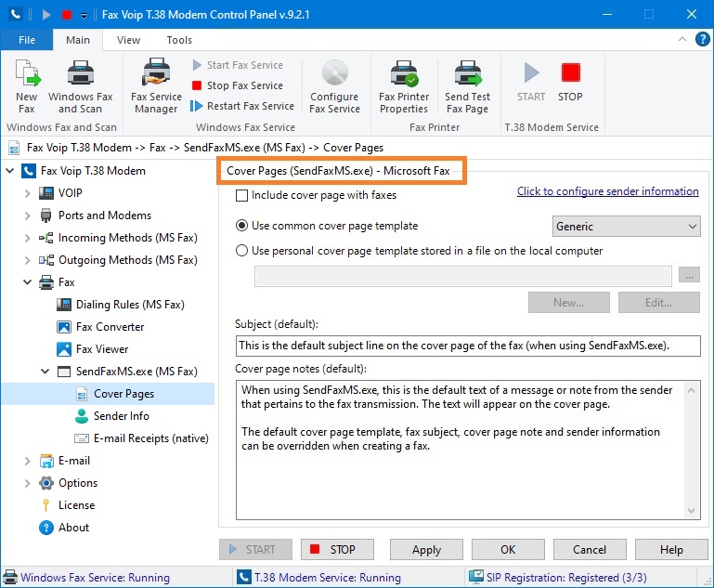
Task: Click the Ports and Modems icon
Action: [x=46, y=216]
